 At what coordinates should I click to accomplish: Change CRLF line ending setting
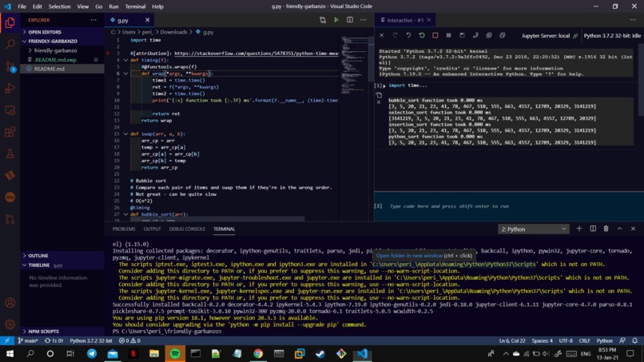584,340
